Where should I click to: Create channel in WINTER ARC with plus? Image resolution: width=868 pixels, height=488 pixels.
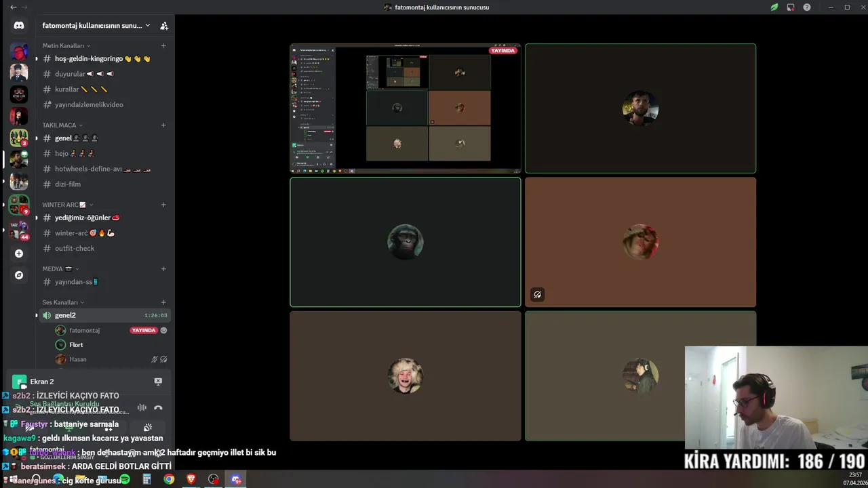163,205
